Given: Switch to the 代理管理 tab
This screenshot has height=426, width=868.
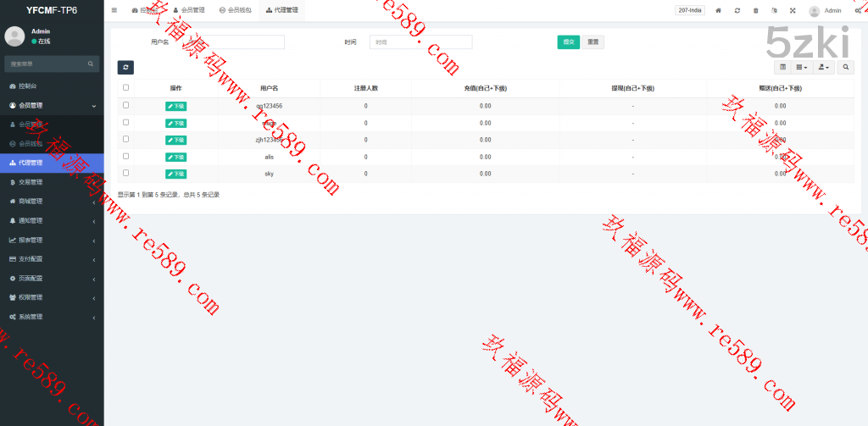Looking at the screenshot, I should [x=282, y=10].
